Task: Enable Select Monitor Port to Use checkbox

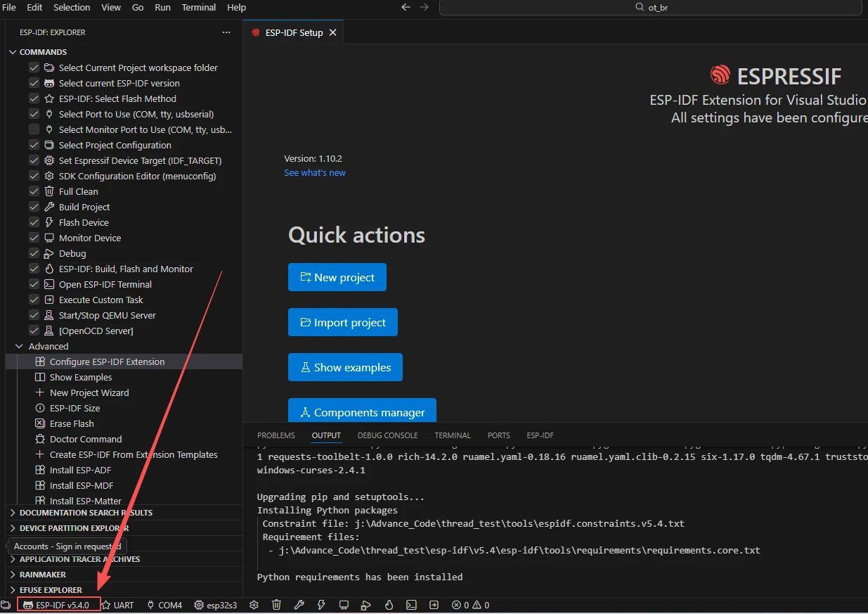Action: [x=34, y=129]
